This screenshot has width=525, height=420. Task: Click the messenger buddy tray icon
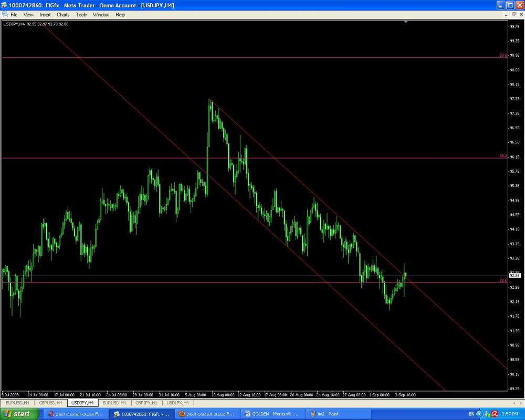click(487, 414)
